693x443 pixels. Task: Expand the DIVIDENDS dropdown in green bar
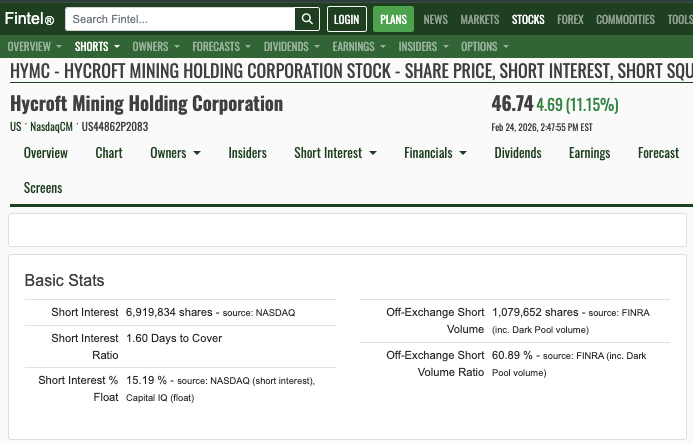(292, 46)
